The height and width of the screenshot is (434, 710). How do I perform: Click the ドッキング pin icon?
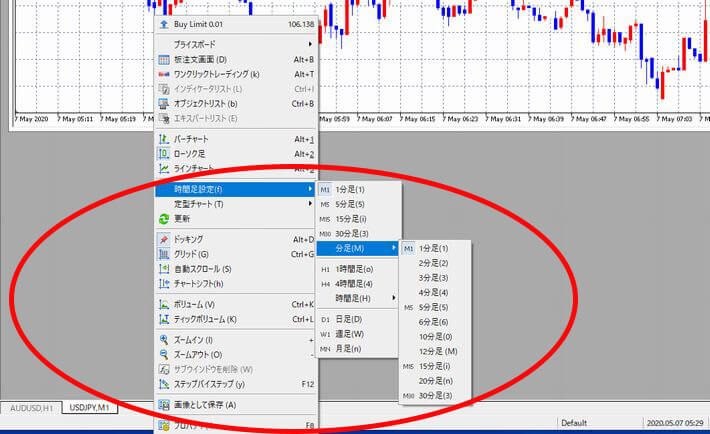coord(164,239)
